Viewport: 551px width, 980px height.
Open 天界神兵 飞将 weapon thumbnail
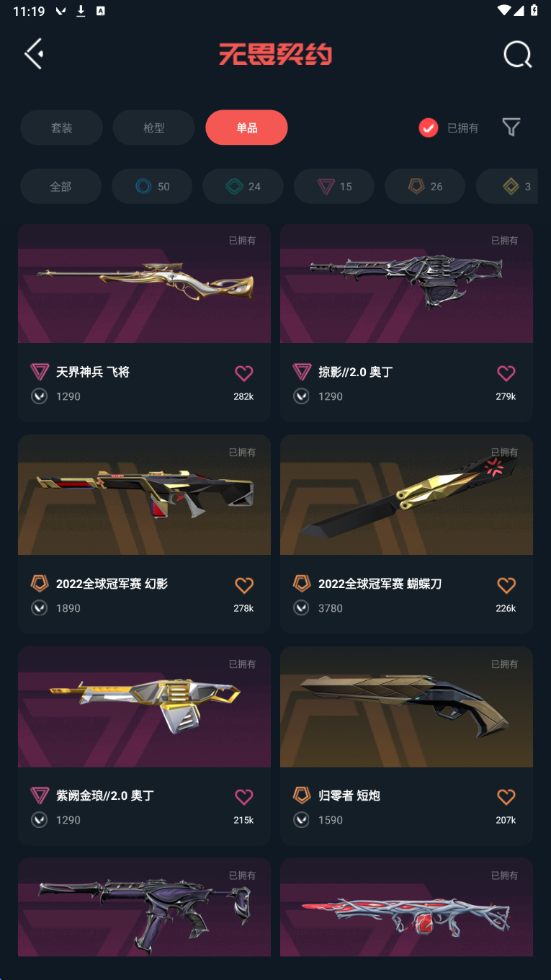pyautogui.click(x=144, y=283)
